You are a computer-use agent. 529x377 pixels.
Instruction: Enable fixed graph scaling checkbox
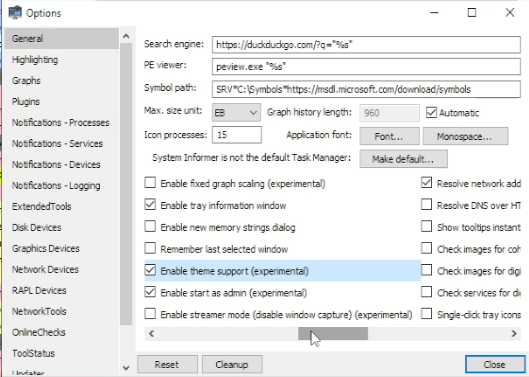pos(150,183)
